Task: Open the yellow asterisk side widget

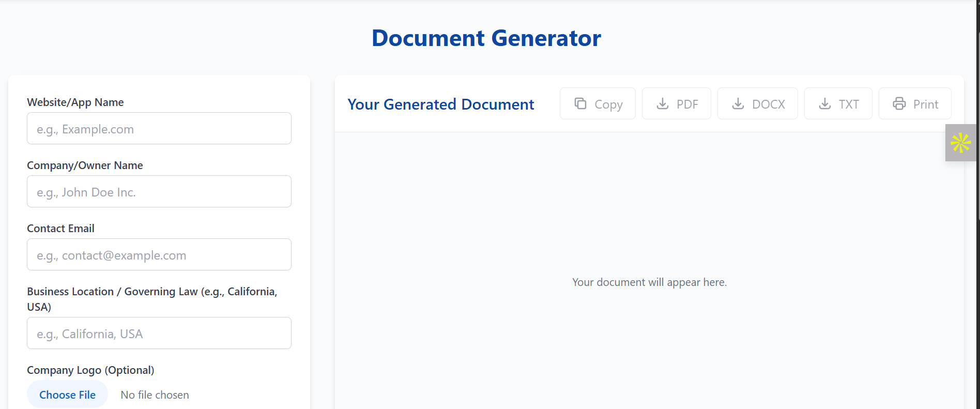Action: pos(961,143)
